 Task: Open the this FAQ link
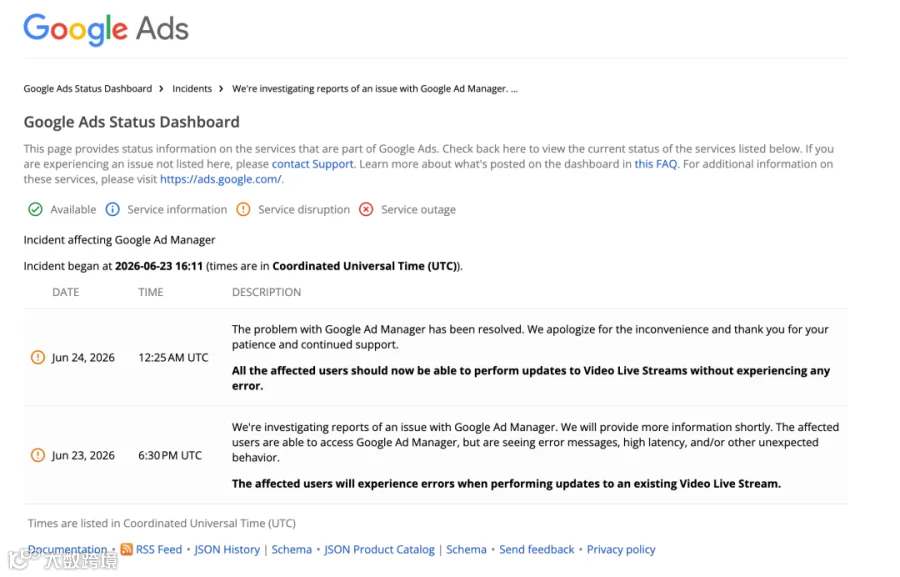point(655,164)
